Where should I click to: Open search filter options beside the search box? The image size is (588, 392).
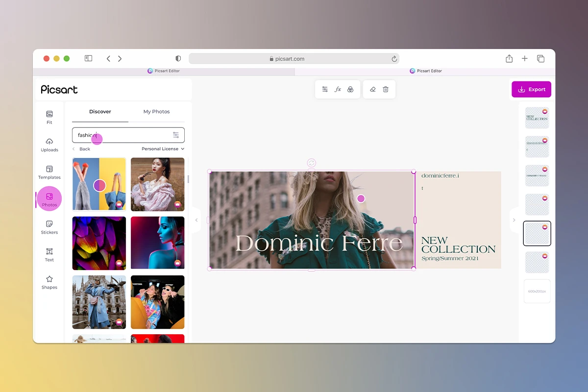pos(176,134)
